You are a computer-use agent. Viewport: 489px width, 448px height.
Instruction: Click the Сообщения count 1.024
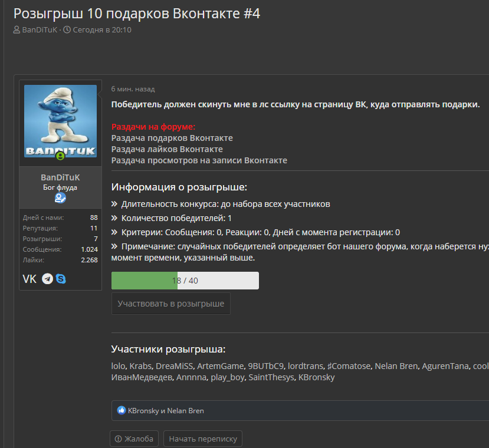click(x=89, y=249)
